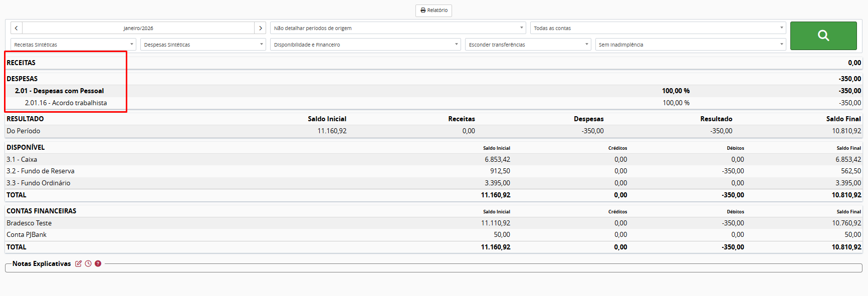The width and height of the screenshot is (868, 296).
Task: Open the Todas as contas dropdown
Action: (x=658, y=28)
